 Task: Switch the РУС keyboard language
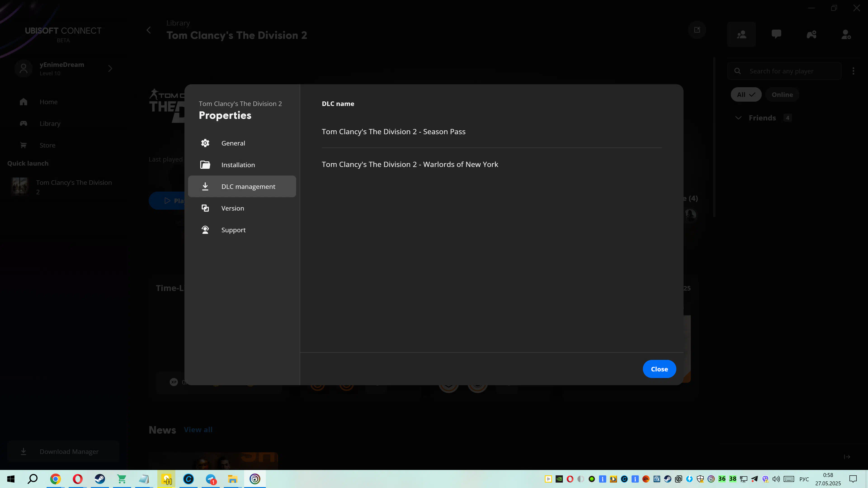[x=804, y=479]
